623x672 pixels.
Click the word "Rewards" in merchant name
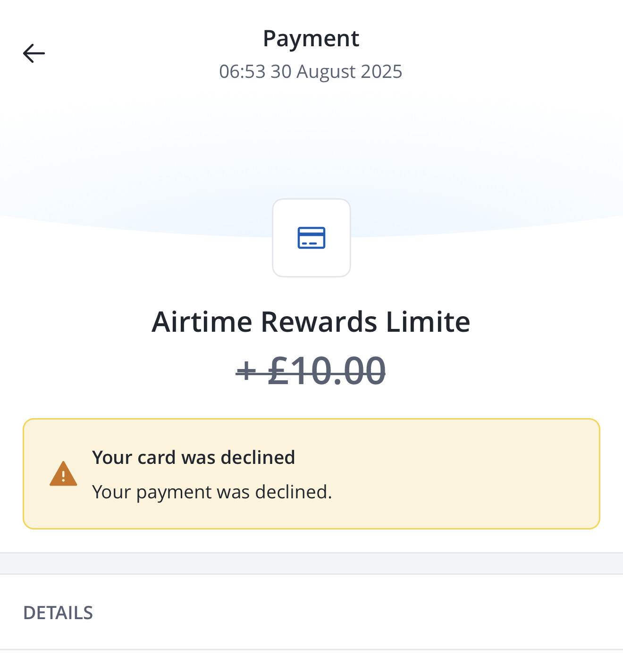[x=319, y=322]
